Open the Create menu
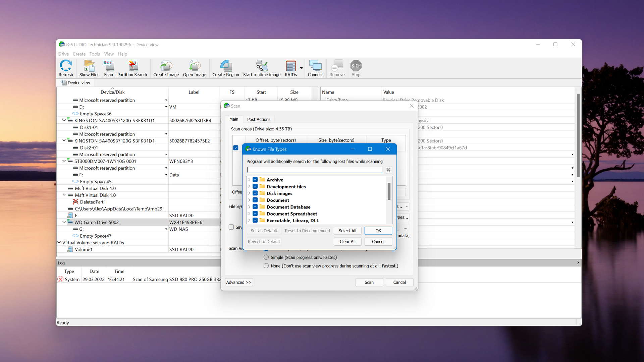This screenshot has height=362, width=644. pos(79,54)
